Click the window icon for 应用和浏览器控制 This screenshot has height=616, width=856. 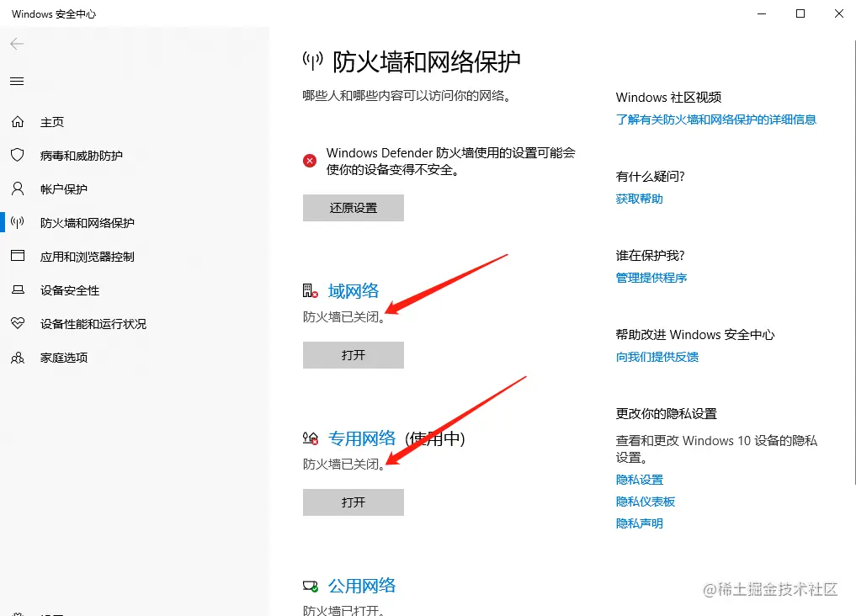(x=18, y=256)
